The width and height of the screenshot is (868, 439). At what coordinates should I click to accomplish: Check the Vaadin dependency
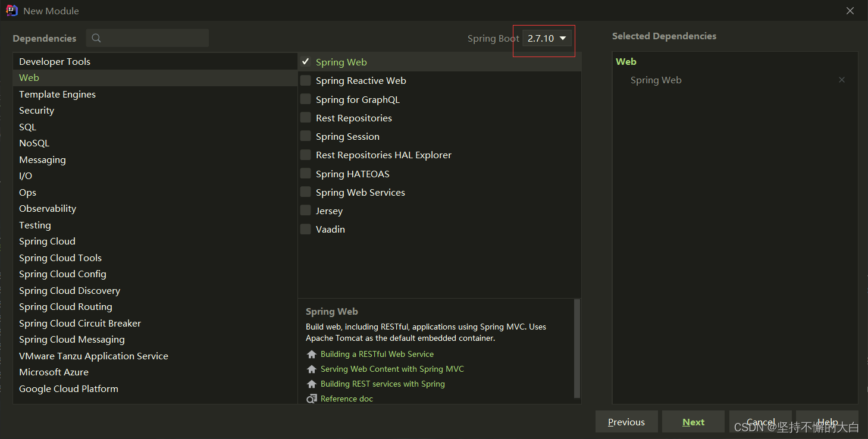(x=306, y=229)
